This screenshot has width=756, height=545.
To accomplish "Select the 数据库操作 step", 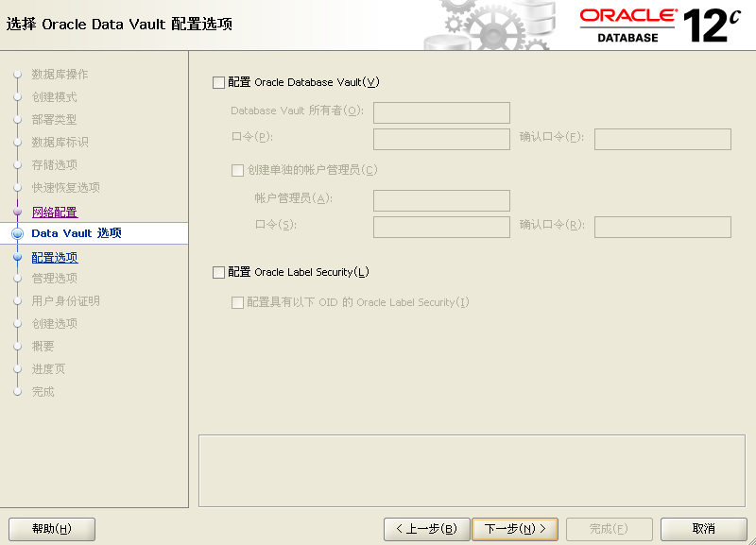I will 60,75.
